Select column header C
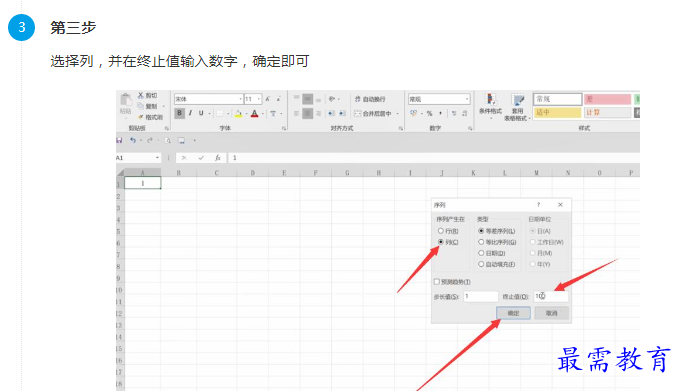Image resolution: width=679 pixels, height=391 pixels. coord(217,173)
